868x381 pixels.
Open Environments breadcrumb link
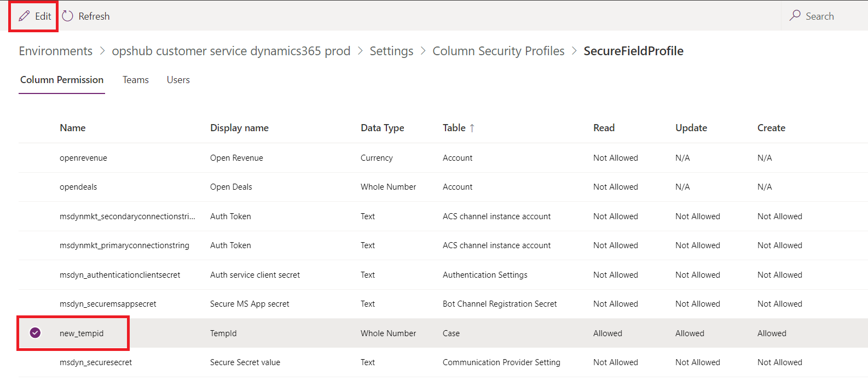click(x=55, y=51)
